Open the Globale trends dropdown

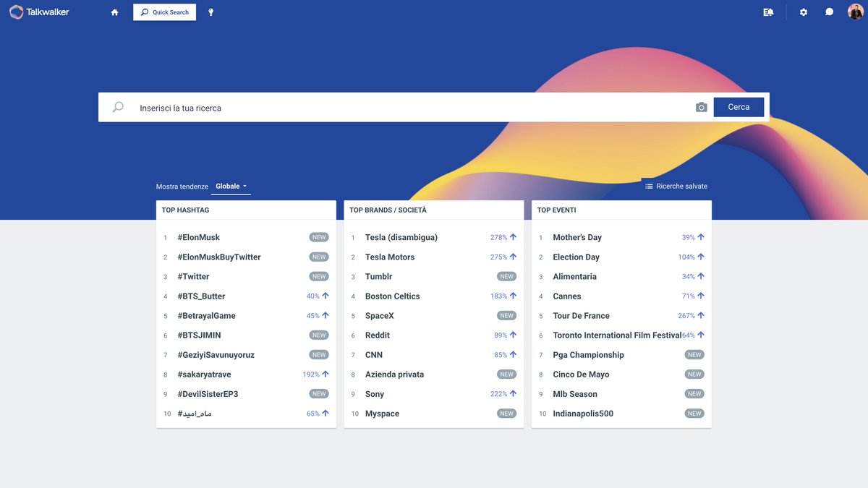pyautogui.click(x=231, y=187)
